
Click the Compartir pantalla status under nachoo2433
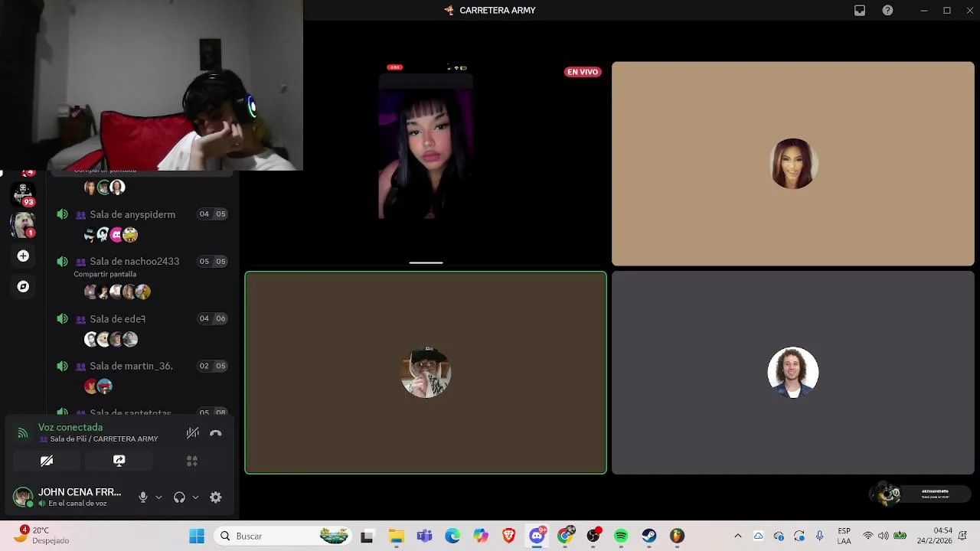point(105,274)
